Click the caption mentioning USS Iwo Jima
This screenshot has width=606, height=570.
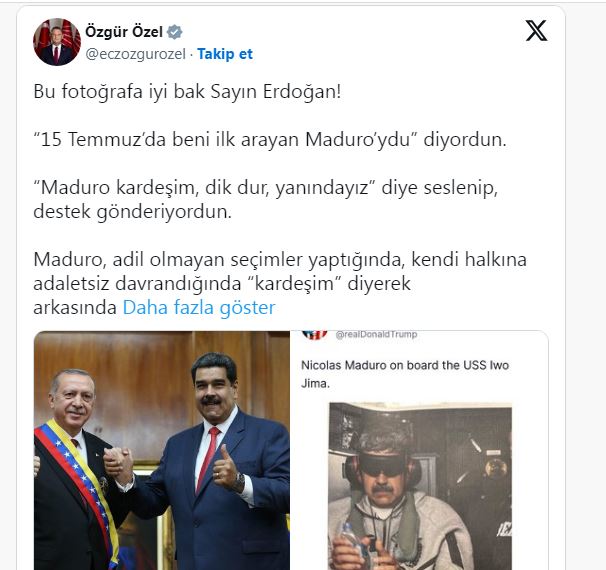coord(405,374)
